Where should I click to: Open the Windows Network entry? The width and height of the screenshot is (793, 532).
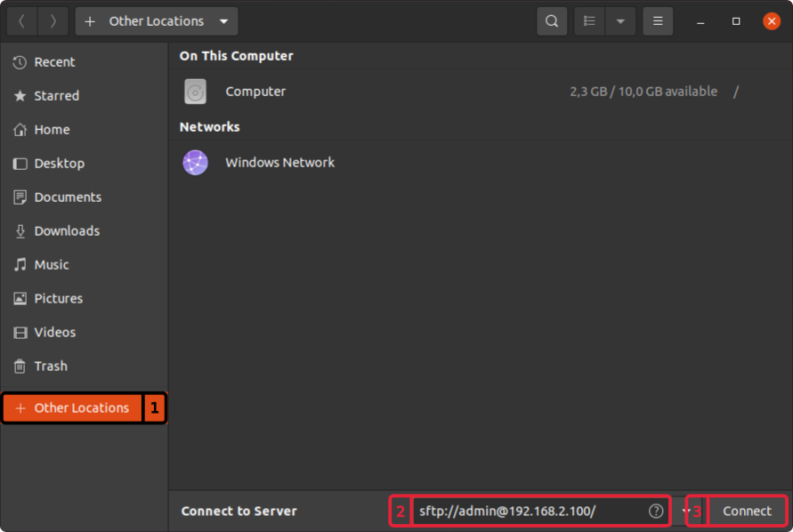(x=480, y=162)
